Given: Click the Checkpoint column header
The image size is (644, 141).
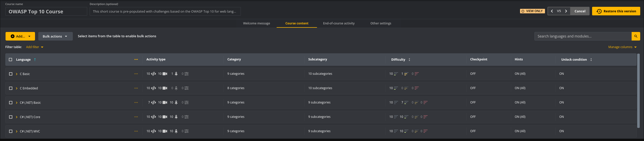Looking at the screenshot, I should pos(478,59).
